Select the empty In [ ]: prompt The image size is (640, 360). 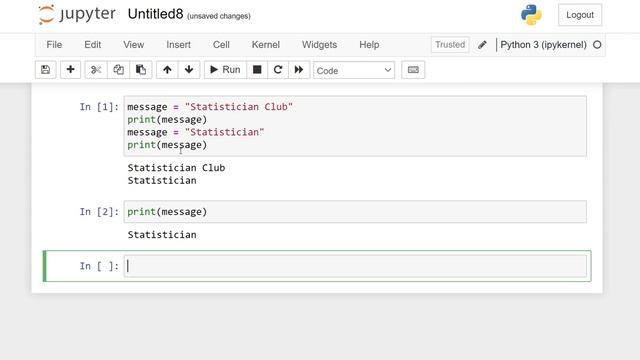(x=99, y=266)
